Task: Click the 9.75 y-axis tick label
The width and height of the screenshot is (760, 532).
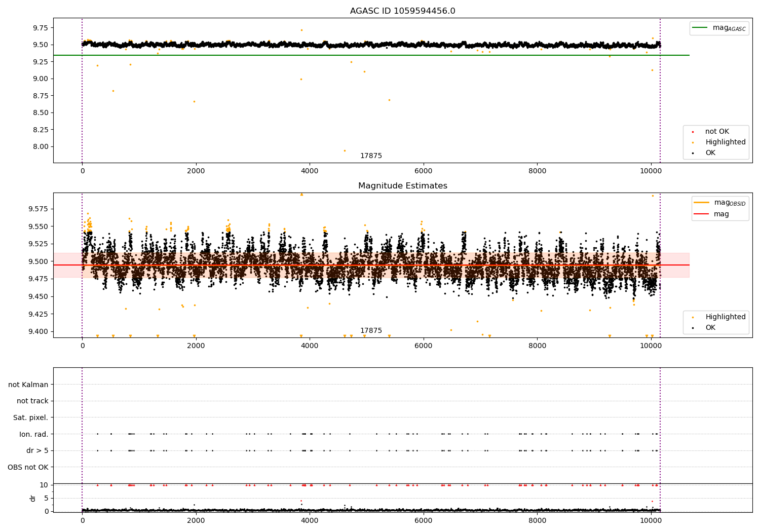Action: click(40, 28)
